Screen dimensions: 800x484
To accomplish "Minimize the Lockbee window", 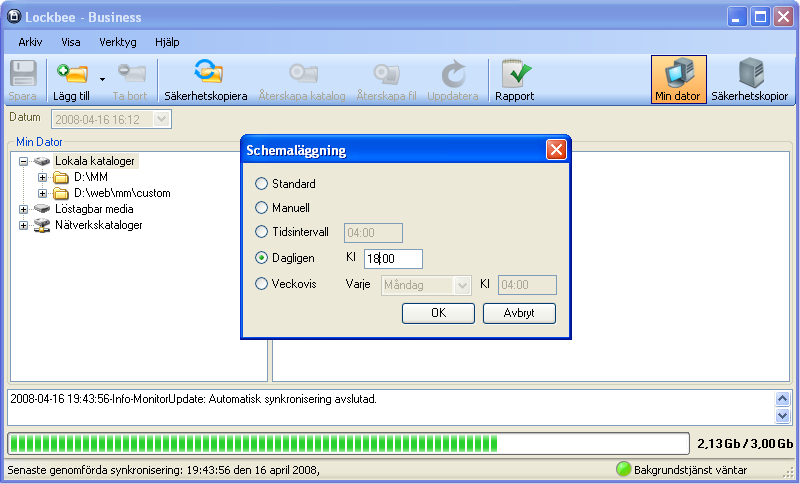I will [x=737, y=17].
